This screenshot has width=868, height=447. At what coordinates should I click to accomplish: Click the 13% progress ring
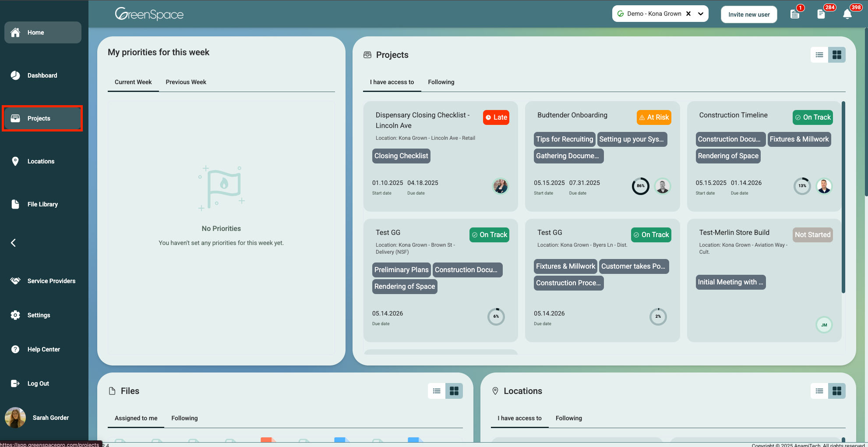pyautogui.click(x=802, y=186)
